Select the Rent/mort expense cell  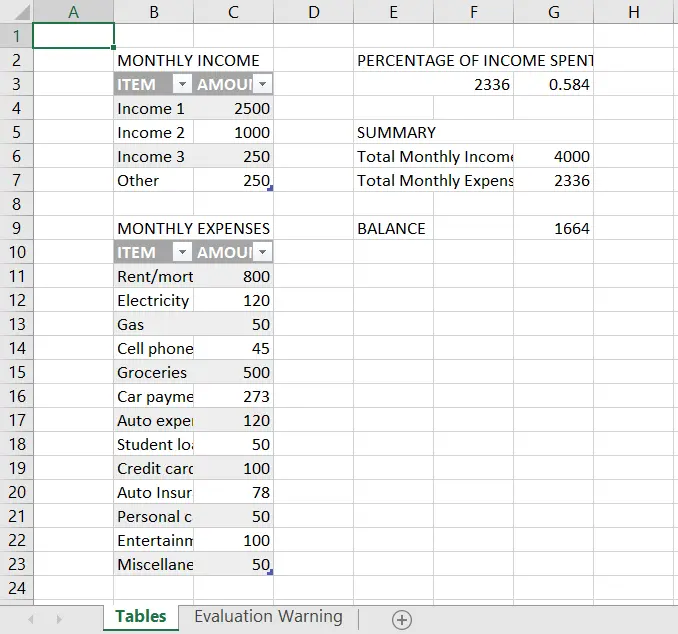click(154, 276)
